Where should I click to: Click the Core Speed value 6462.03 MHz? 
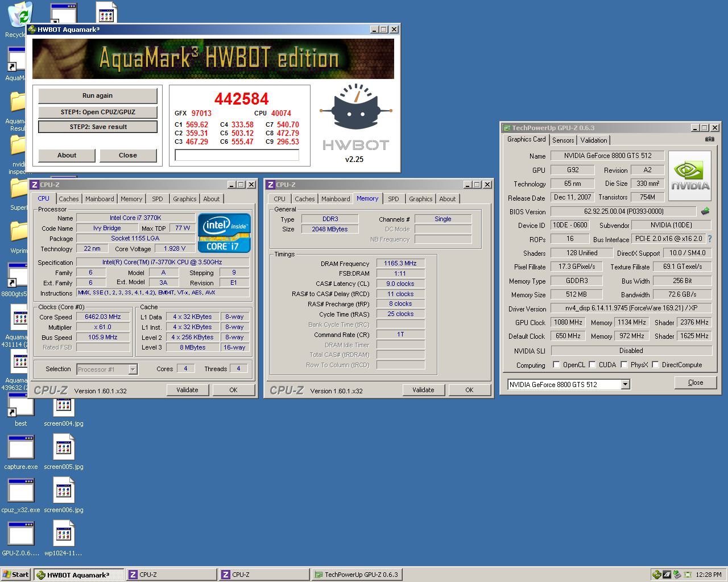103,317
